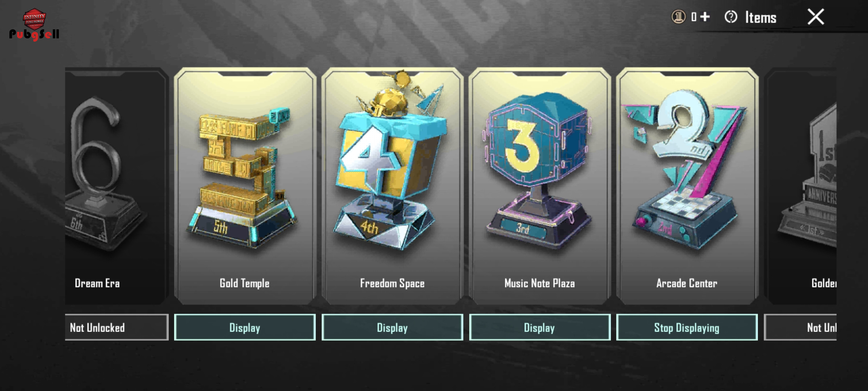Viewport: 868px width, 391px height.
Task: Display the Freedom Space trophy
Action: [x=392, y=327]
